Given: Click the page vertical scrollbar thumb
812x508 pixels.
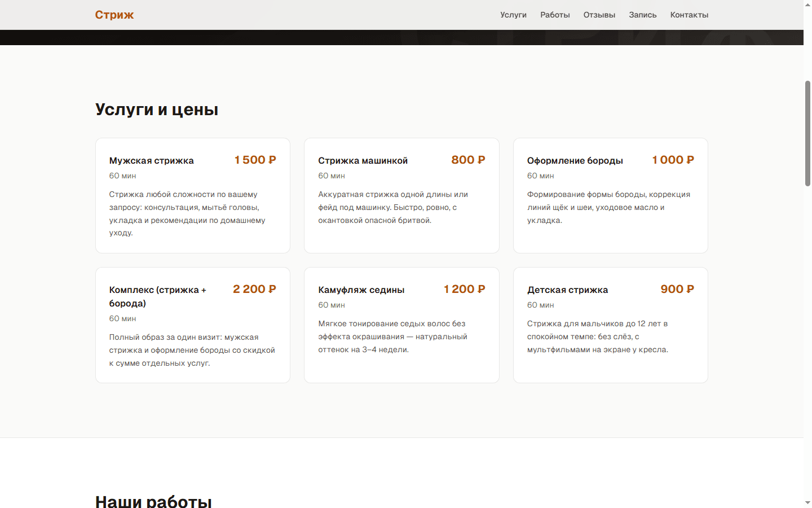Looking at the screenshot, I should [807, 133].
